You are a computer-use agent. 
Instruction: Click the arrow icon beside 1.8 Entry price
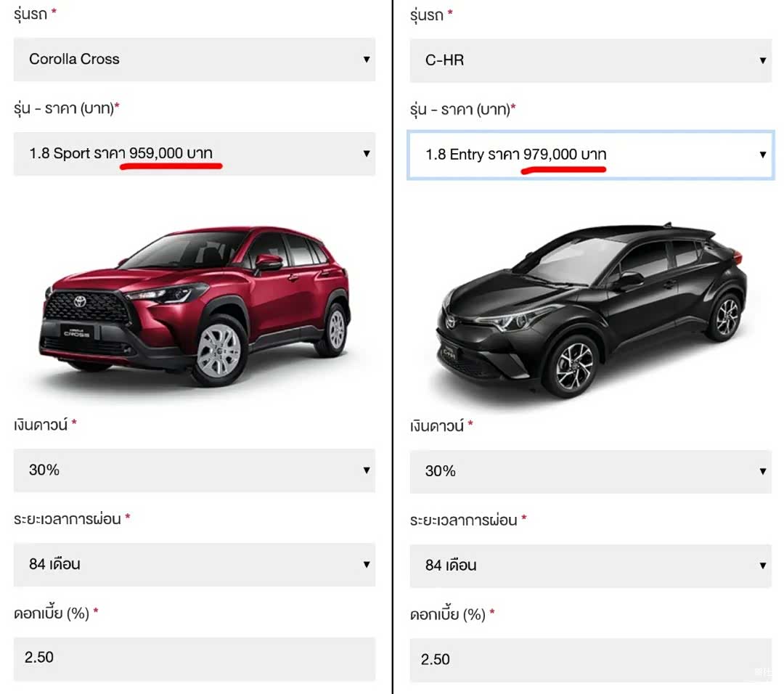tap(763, 155)
